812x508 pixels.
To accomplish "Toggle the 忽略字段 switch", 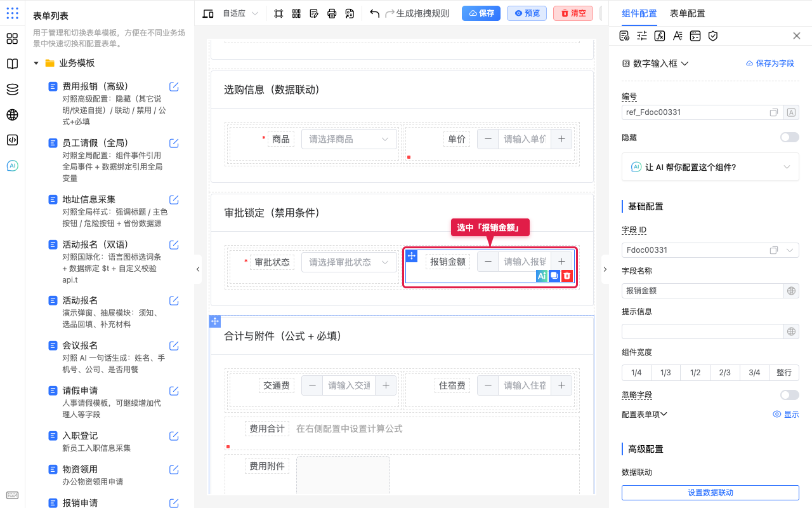I will (790, 395).
